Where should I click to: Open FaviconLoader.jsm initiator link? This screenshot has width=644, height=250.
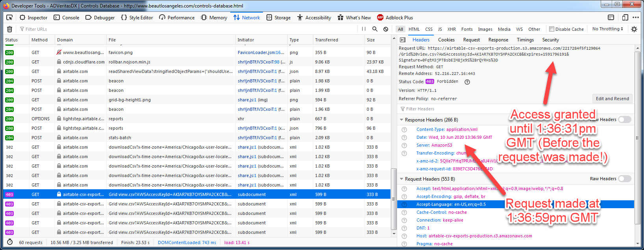(261, 52)
